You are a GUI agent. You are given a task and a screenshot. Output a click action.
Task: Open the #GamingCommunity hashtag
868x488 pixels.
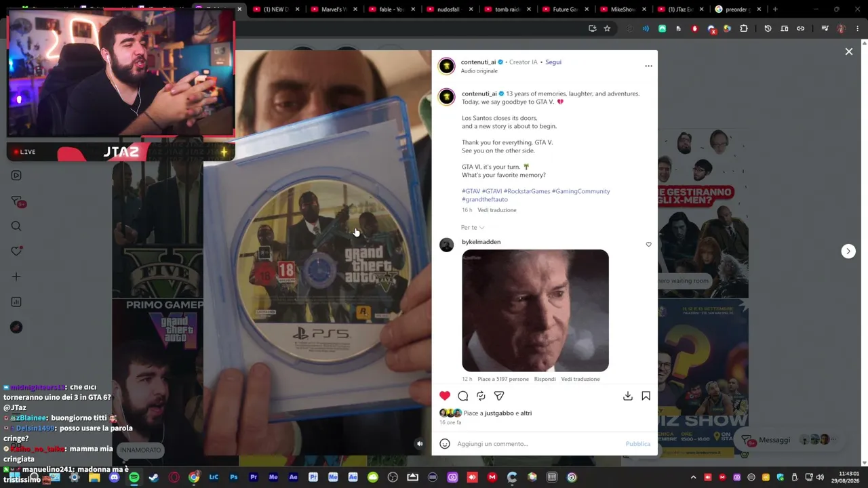(x=581, y=191)
